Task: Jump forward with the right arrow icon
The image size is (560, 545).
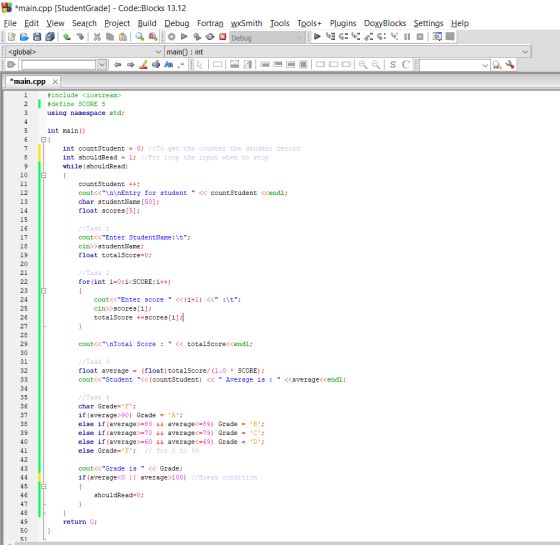Action: (130, 65)
